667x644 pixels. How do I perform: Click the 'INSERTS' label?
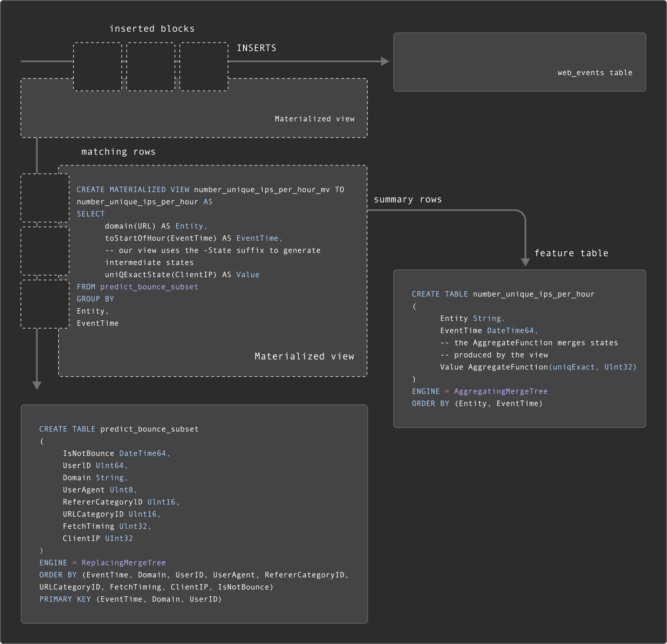(x=256, y=48)
